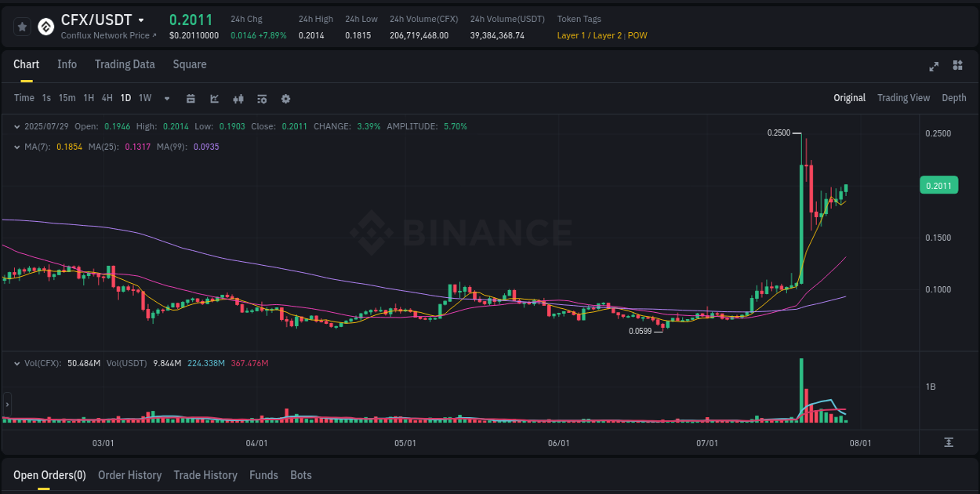Open the Order History tab

[129, 475]
